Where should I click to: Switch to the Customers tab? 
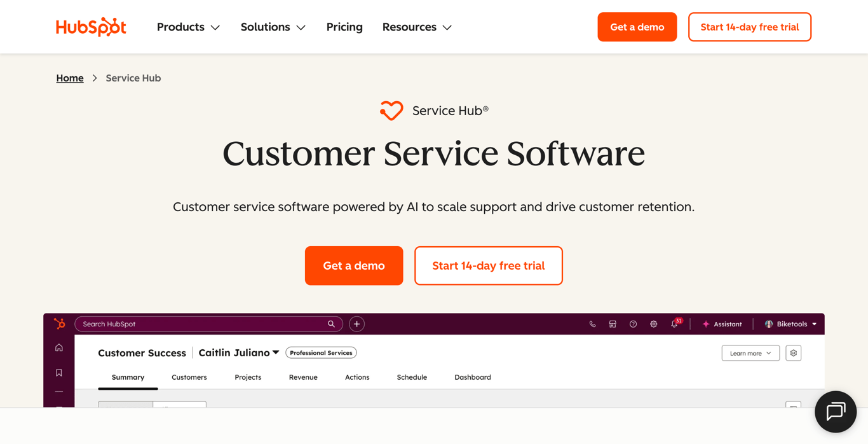point(189,377)
